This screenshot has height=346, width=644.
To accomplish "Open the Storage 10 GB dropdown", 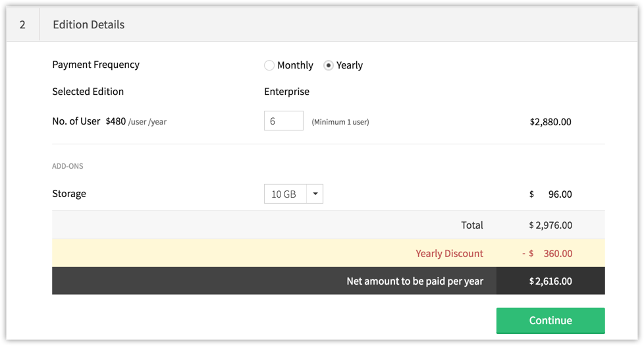I will pos(285,194).
